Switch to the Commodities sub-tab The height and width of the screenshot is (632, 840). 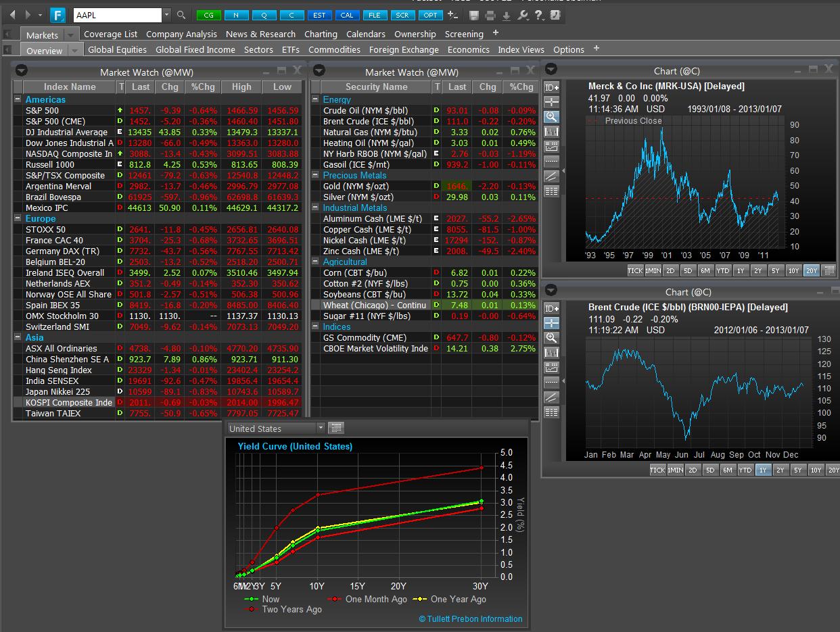334,49
